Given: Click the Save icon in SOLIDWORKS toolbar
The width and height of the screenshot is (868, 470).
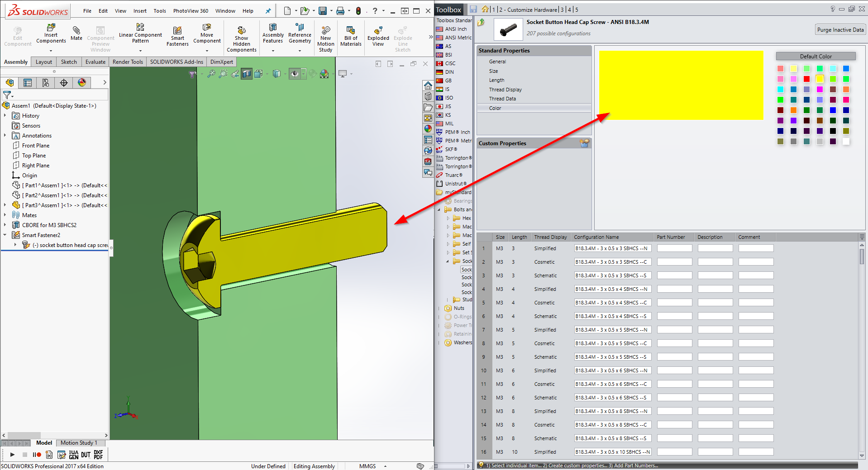Looking at the screenshot, I should click(323, 11).
